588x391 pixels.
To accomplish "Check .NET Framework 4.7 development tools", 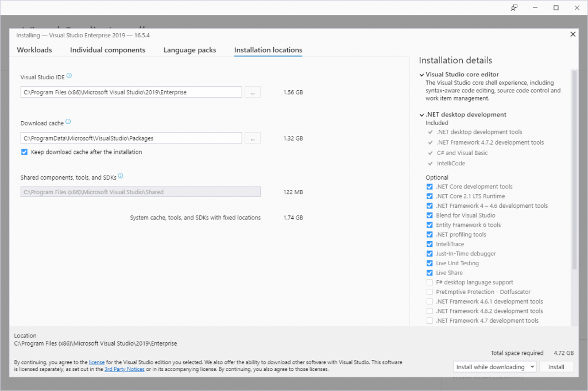I will point(430,320).
